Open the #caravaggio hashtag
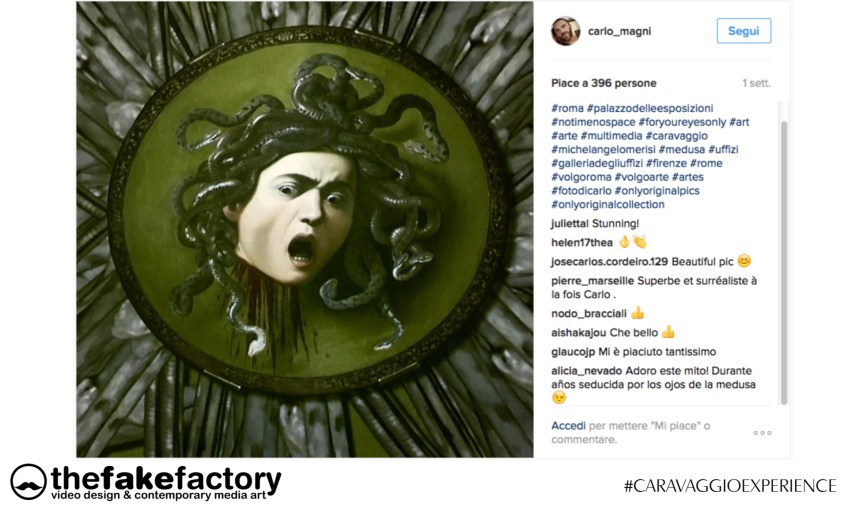The height and width of the screenshot is (507, 848). (677, 136)
